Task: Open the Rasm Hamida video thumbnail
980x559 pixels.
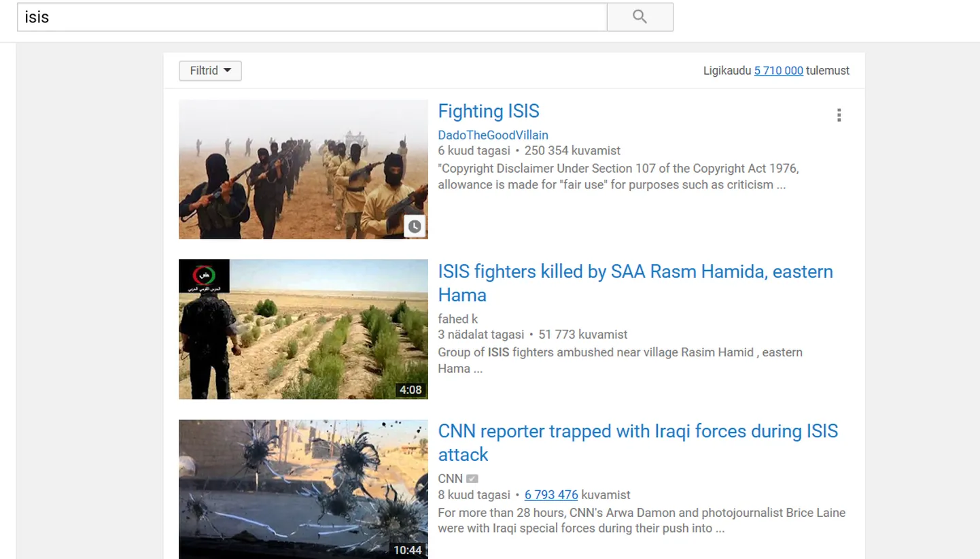Action: click(303, 329)
